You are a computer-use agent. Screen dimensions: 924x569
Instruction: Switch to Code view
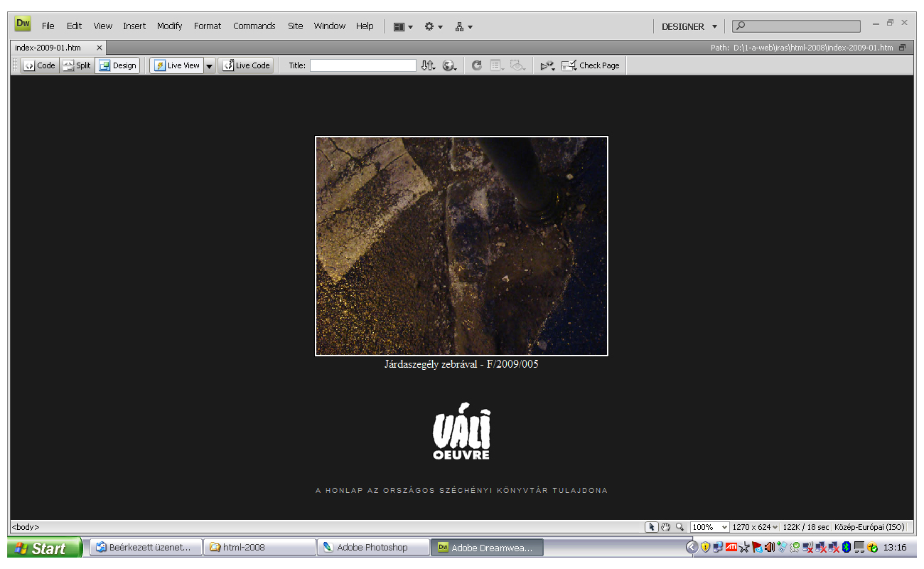tap(39, 65)
